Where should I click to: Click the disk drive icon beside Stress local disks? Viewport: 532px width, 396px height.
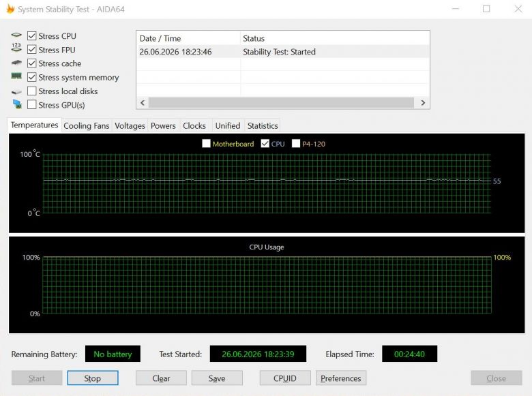point(16,91)
